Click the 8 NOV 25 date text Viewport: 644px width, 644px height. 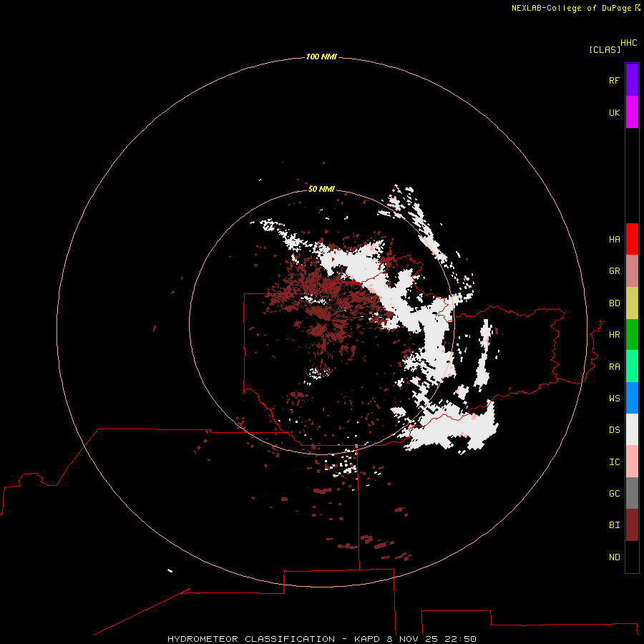412,639
